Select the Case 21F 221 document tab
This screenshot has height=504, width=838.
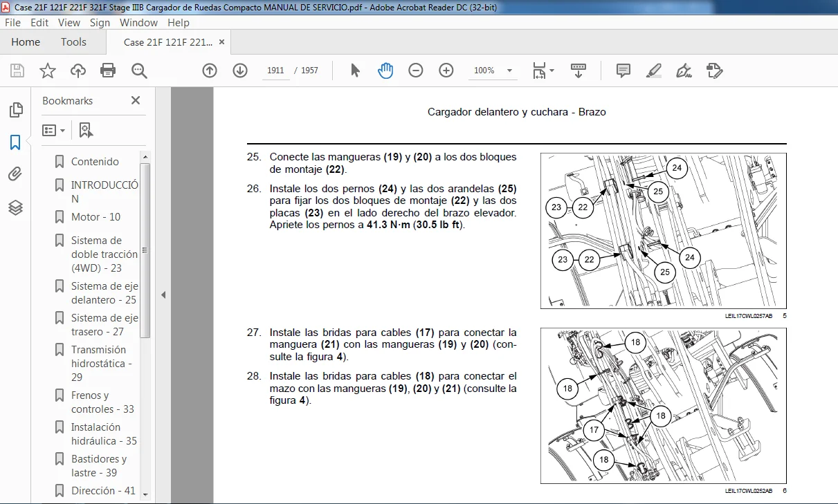coord(168,42)
